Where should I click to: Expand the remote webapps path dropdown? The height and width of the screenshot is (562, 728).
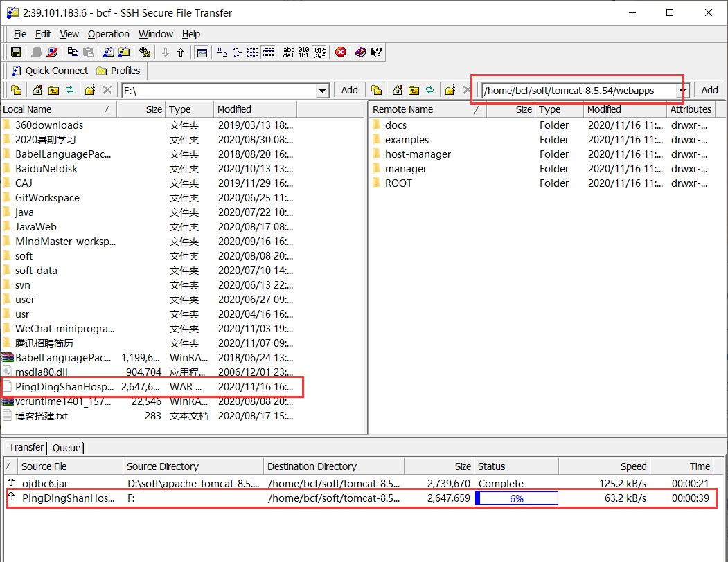[x=682, y=91]
